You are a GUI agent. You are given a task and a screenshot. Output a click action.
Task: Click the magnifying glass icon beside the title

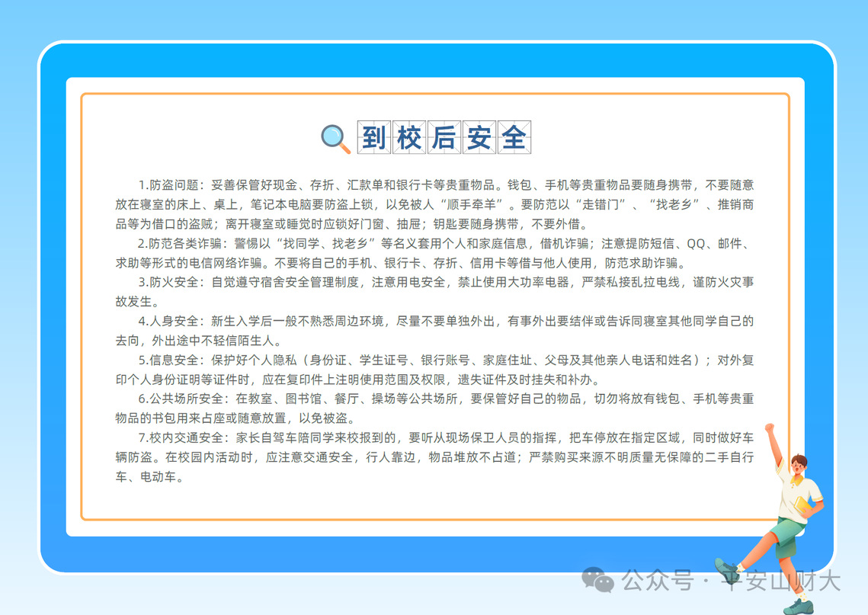coord(335,139)
